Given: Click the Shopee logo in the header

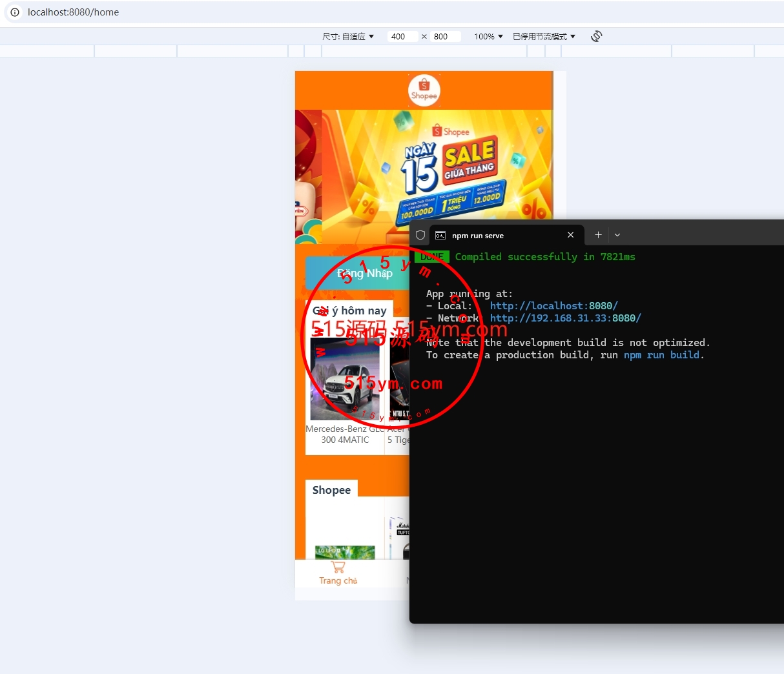Looking at the screenshot, I should [424, 90].
